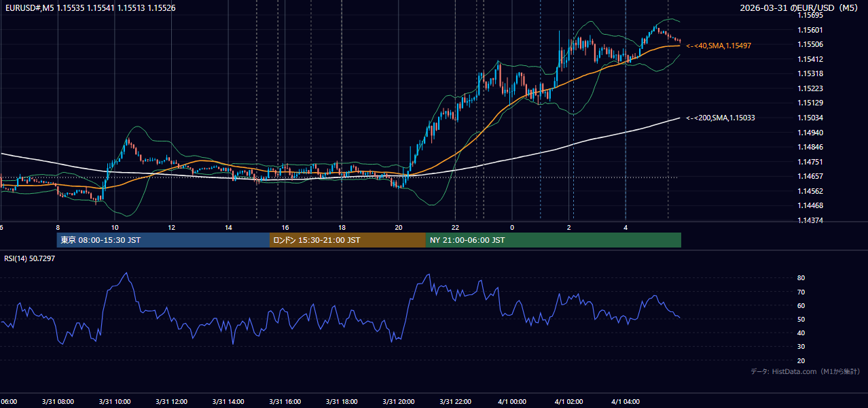
Task: Click the 3/31 08:00 date label
Action: coord(58,402)
